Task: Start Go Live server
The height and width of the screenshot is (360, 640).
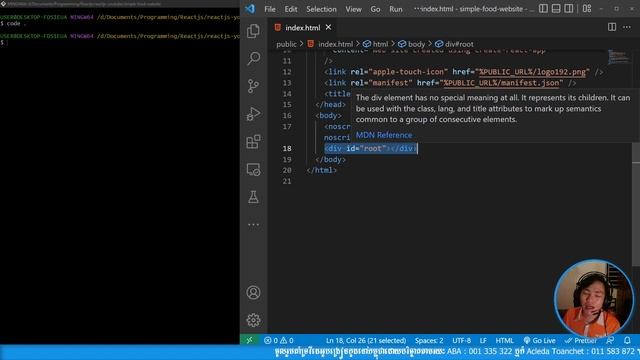Action: 539,340
